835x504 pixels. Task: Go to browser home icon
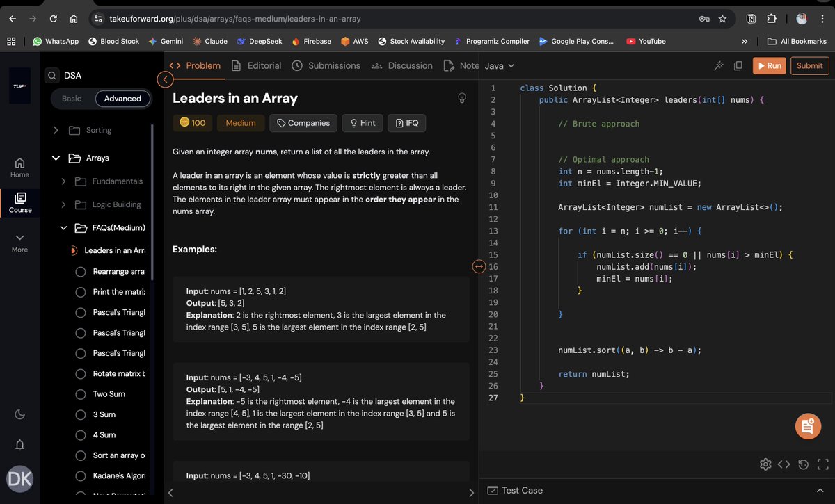[x=73, y=19]
